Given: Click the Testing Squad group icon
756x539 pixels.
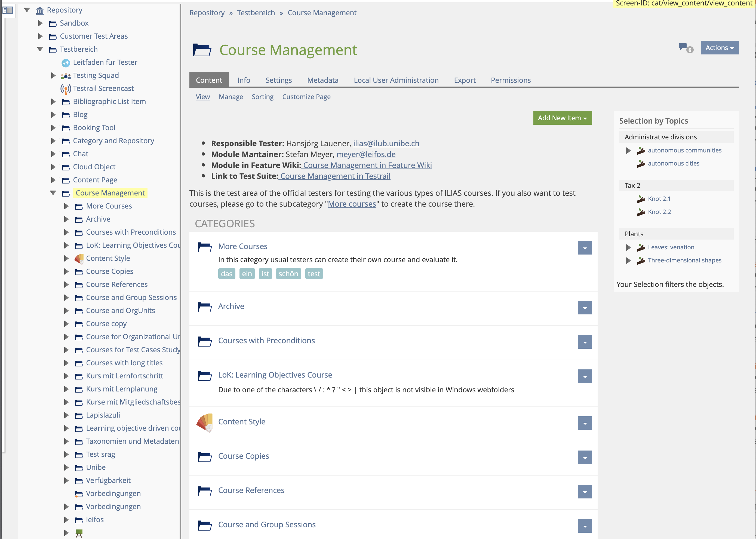Looking at the screenshot, I should coord(66,76).
